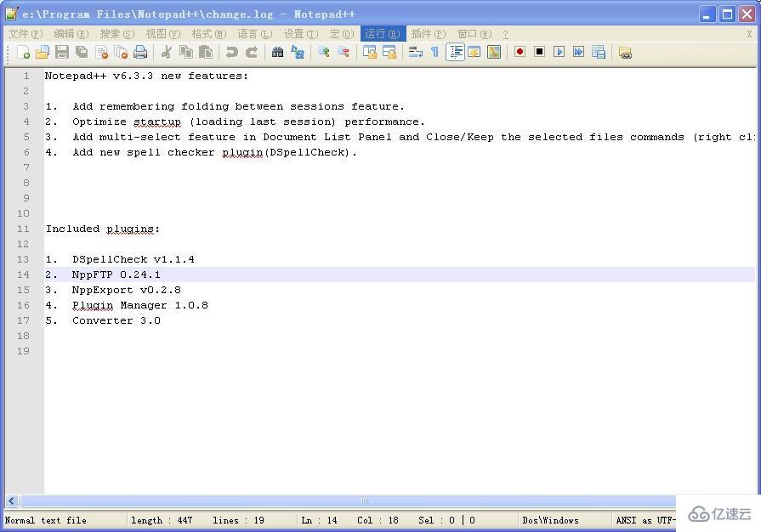Toggle the indent guide button
The width and height of the screenshot is (761, 532).
(x=455, y=53)
